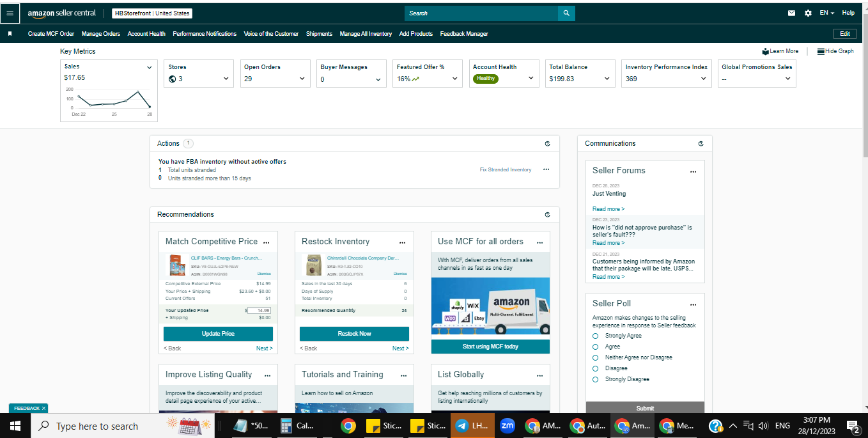Open Voice of the Customer item
Screen dimensions: 868x438
[x=271, y=34]
